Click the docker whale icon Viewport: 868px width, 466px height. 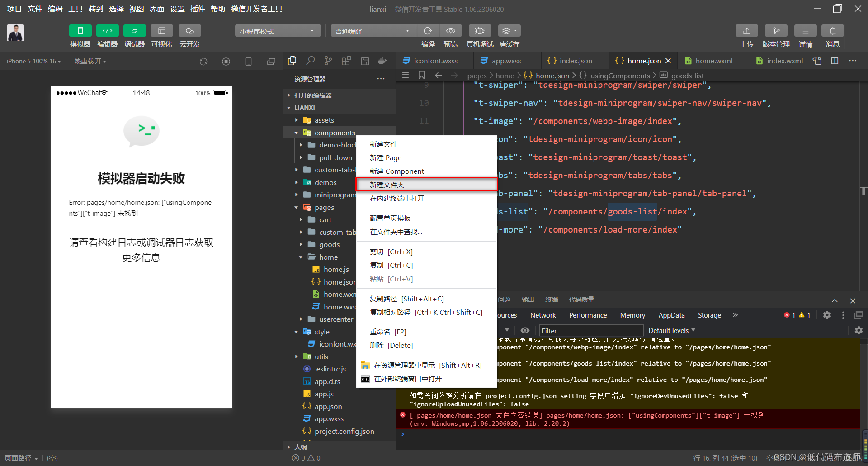[x=382, y=61]
